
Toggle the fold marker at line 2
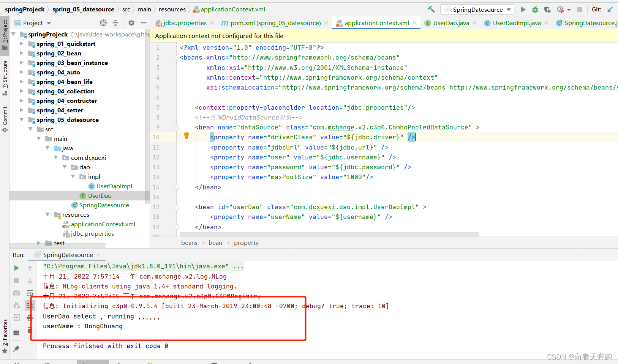point(177,58)
